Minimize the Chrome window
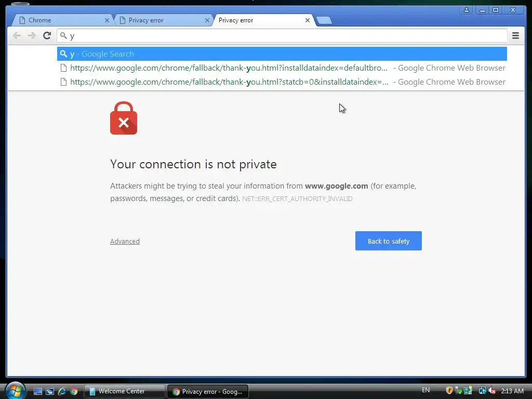The height and width of the screenshot is (399, 532). coord(482,10)
